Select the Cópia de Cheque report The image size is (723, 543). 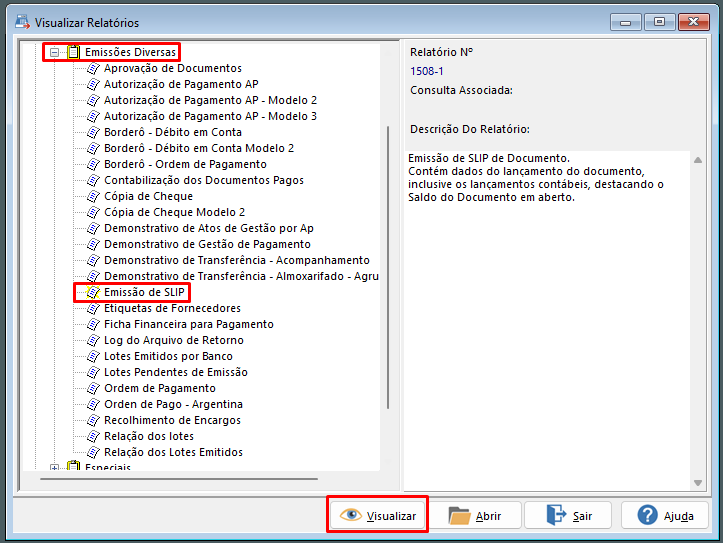(148, 196)
